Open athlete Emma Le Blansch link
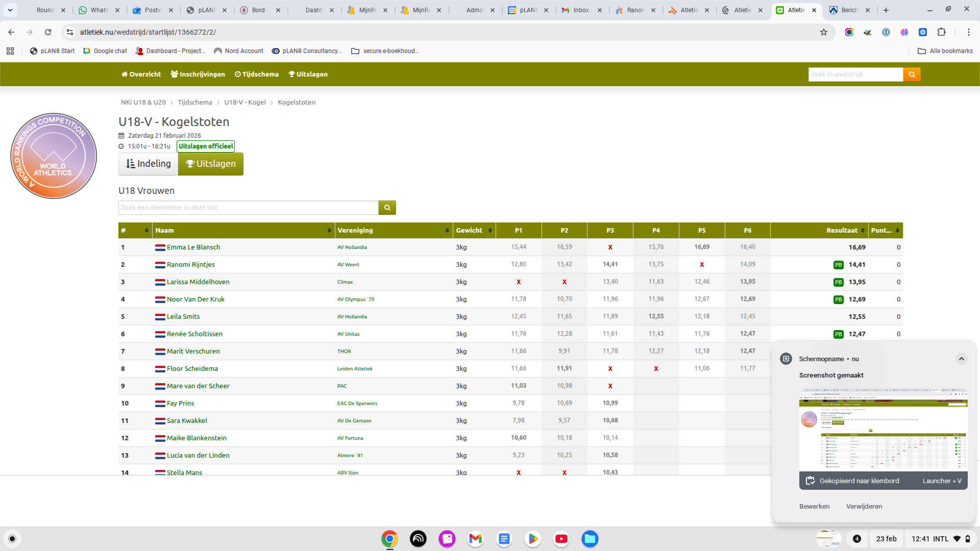 (x=193, y=247)
